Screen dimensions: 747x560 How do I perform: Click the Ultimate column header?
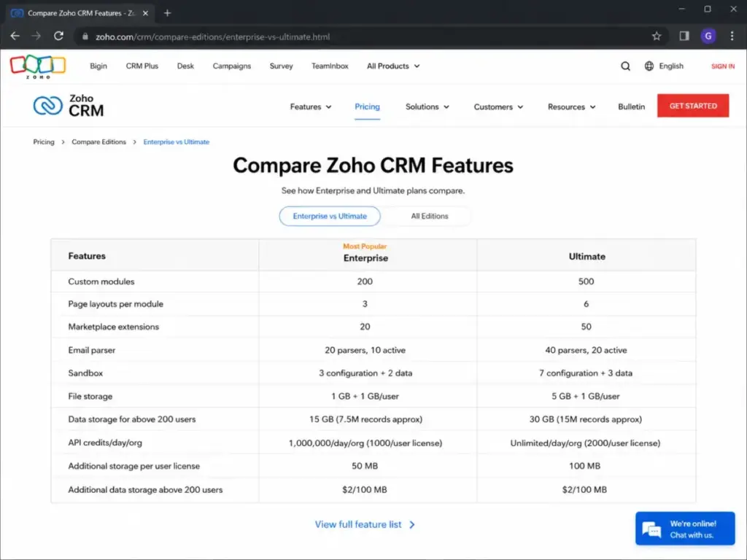pos(587,257)
